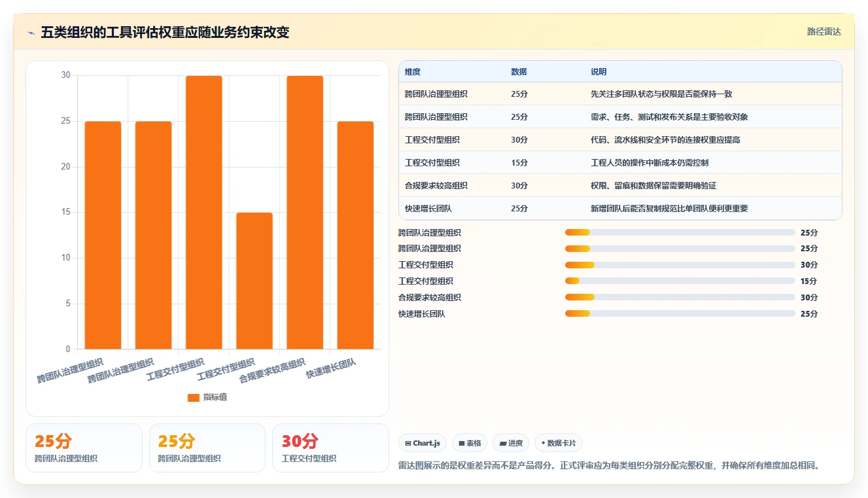Click the cell 代码、流水线和安全环节的连接权重应提高
Screen dimensions: 868x498
[x=665, y=140]
